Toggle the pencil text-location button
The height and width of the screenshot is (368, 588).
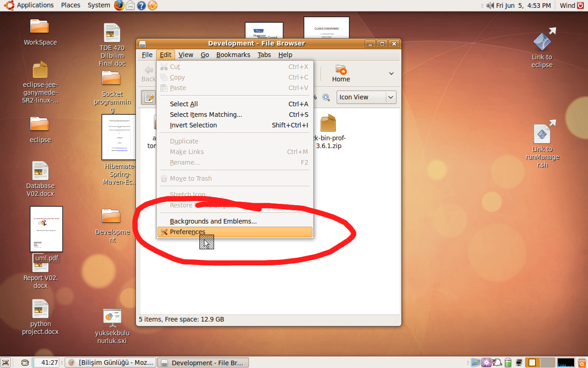click(148, 98)
